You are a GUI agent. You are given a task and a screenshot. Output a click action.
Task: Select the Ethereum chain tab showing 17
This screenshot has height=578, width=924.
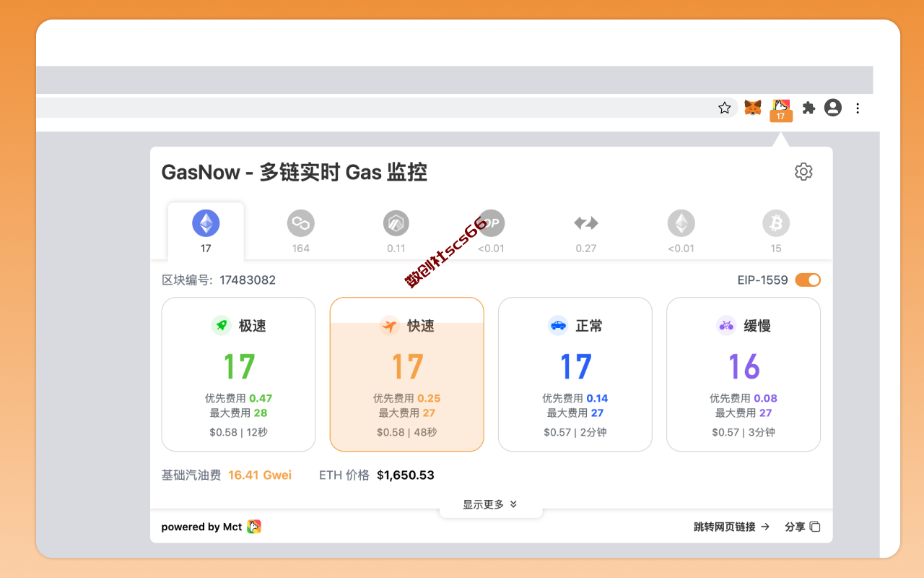(206, 232)
